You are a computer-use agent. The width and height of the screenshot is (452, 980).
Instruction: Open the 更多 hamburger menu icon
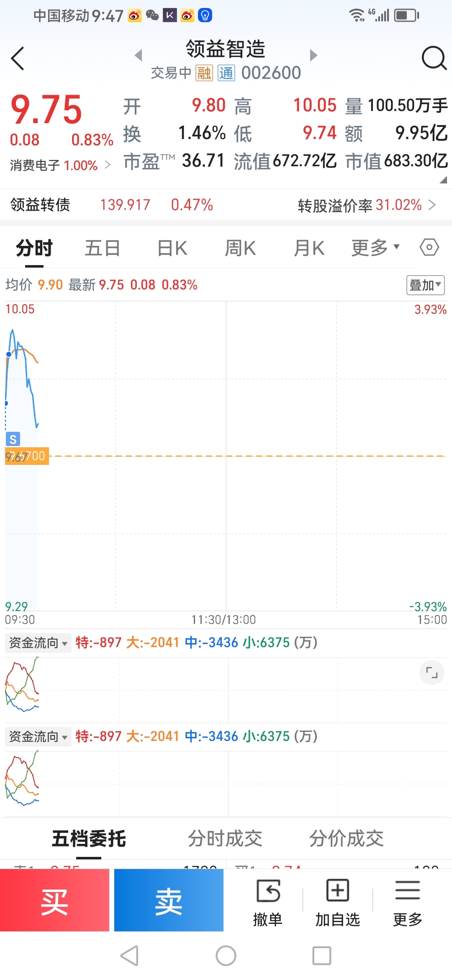pyautogui.click(x=407, y=890)
